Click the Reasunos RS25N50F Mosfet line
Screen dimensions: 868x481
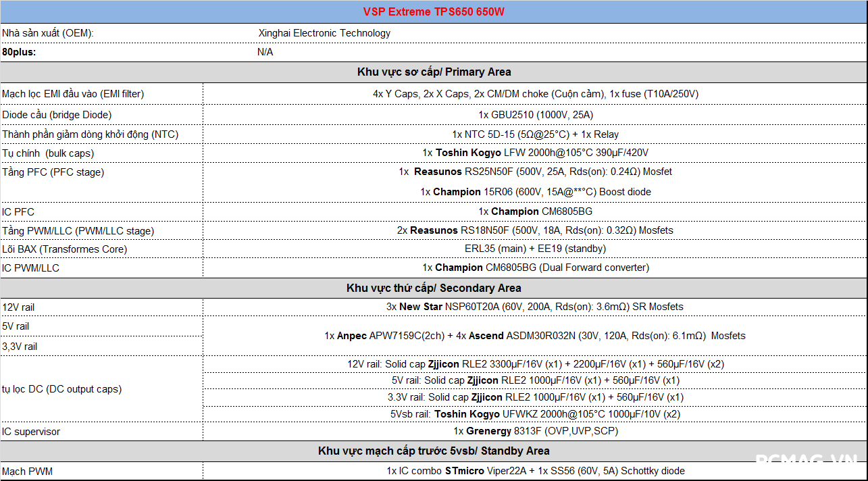coord(535,172)
